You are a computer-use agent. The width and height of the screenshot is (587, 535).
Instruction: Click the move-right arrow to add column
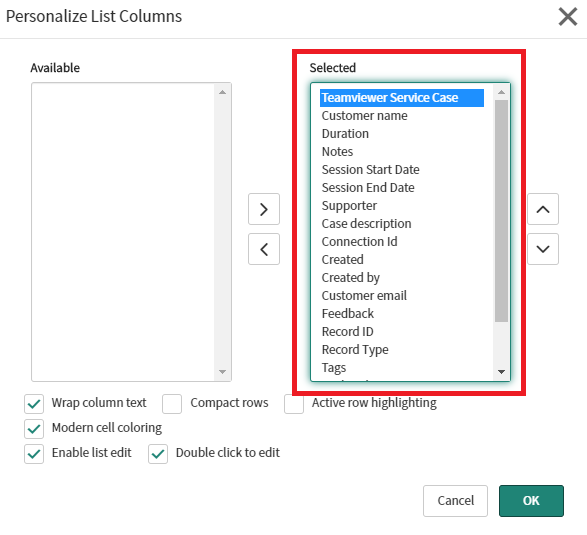[264, 209]
